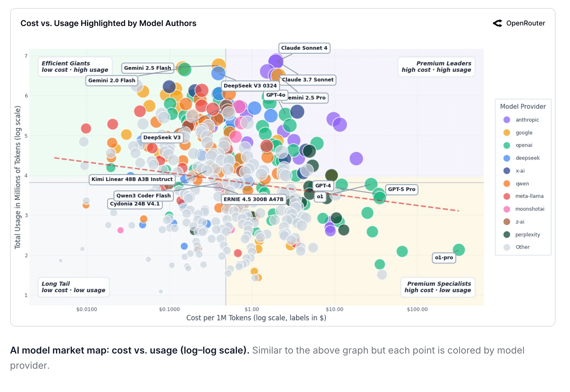Click the Other gray legend dot

tap(507, 247)
